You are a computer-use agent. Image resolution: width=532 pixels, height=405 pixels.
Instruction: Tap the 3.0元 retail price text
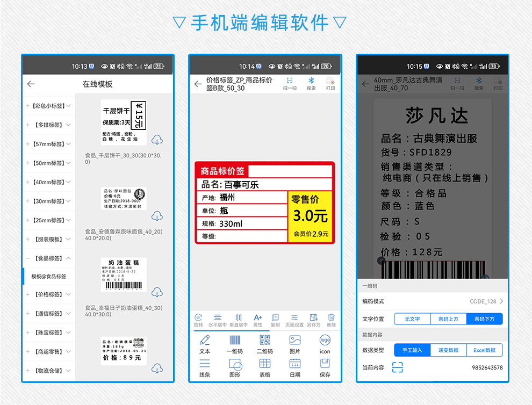pos(310,216)
